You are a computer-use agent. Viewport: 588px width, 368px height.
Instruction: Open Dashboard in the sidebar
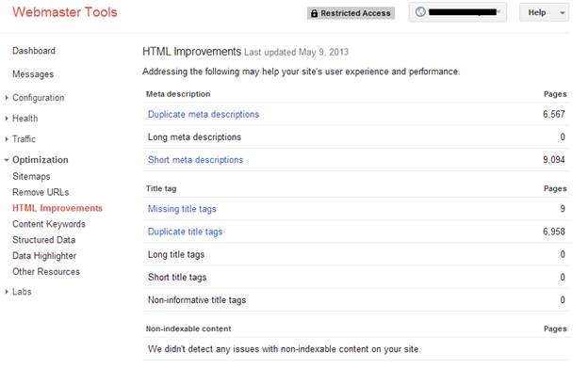click(x=34, y=51)
